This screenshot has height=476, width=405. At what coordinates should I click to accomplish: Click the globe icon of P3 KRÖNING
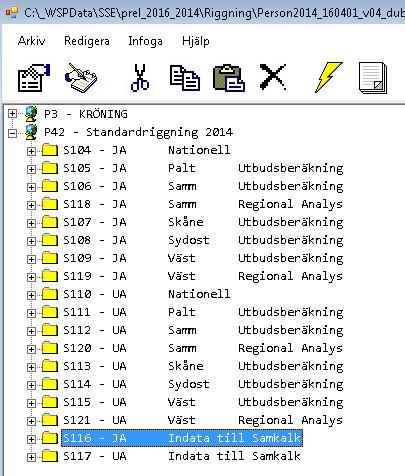pos(31,114)
